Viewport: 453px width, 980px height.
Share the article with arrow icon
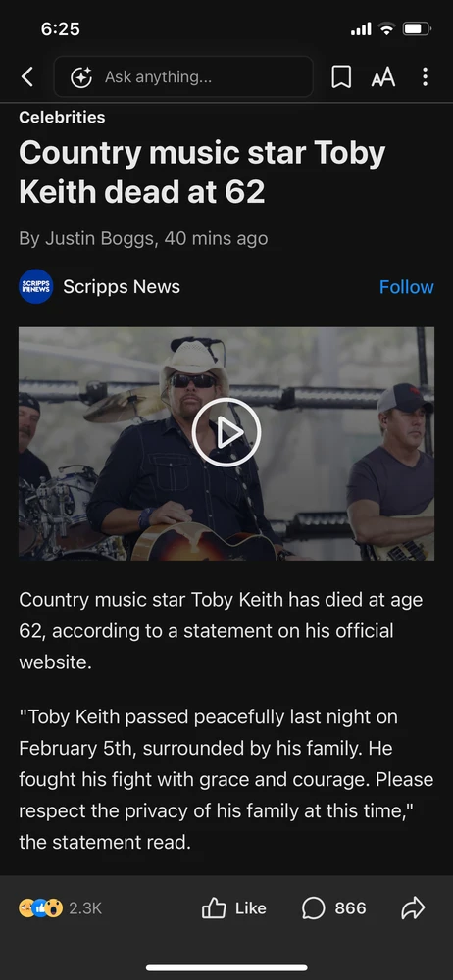[x=413, y=908]
